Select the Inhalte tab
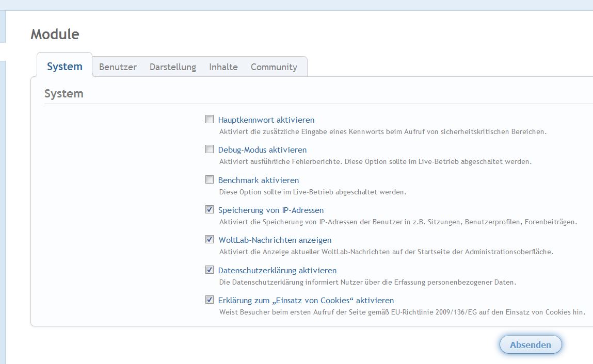Viewport: 593px width, 364px height. point(223,67)
